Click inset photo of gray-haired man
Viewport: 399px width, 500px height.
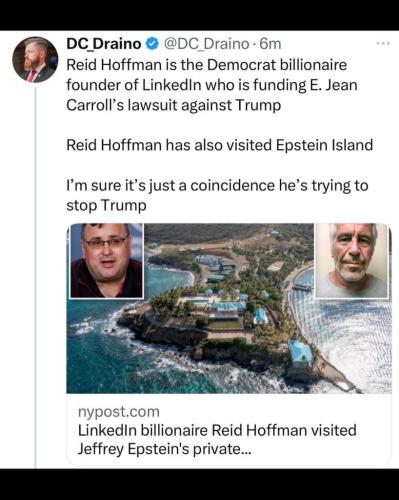(352, 261)
